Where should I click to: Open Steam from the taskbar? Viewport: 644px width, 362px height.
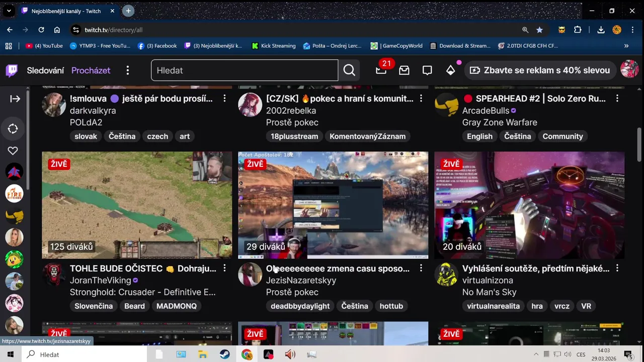224,354
